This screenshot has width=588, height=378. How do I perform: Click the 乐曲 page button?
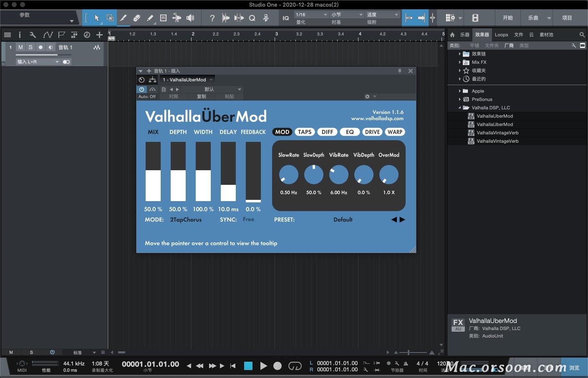coord(533,18)
